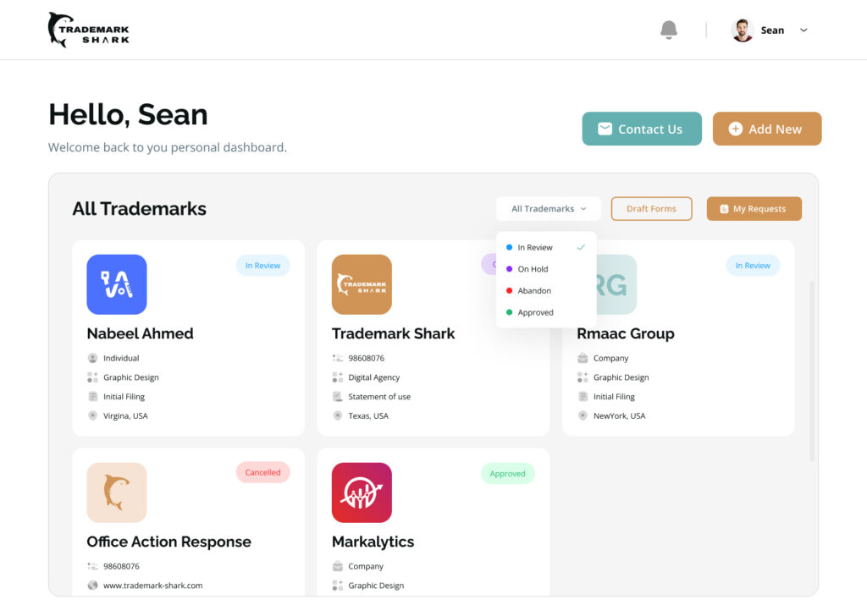
Task: Click the Contact Us button
Action: click(x=642, y=129)
